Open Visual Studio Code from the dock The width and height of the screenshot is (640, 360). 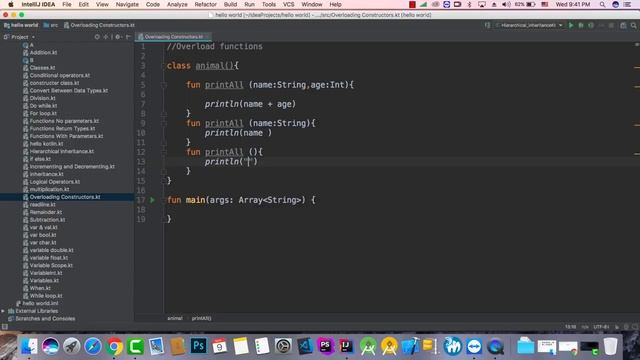click(304, 346)
